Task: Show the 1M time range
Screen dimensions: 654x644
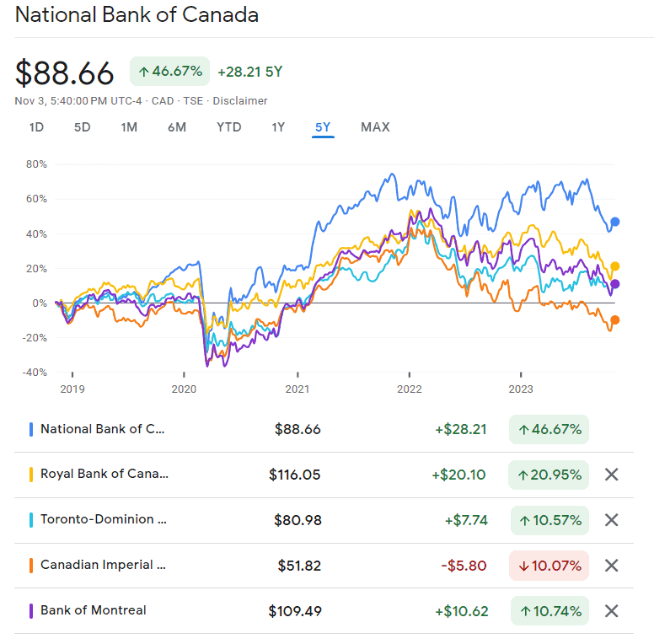Action: [129, 127]
